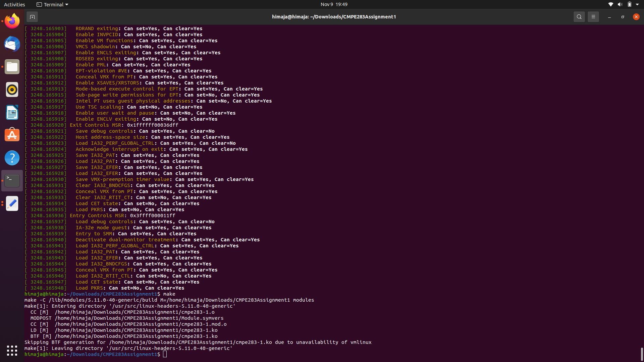This screenshot has height=362, width=644.
Task: Click the 'make -C /lib/modules' command line
Action: click(169, 300)
